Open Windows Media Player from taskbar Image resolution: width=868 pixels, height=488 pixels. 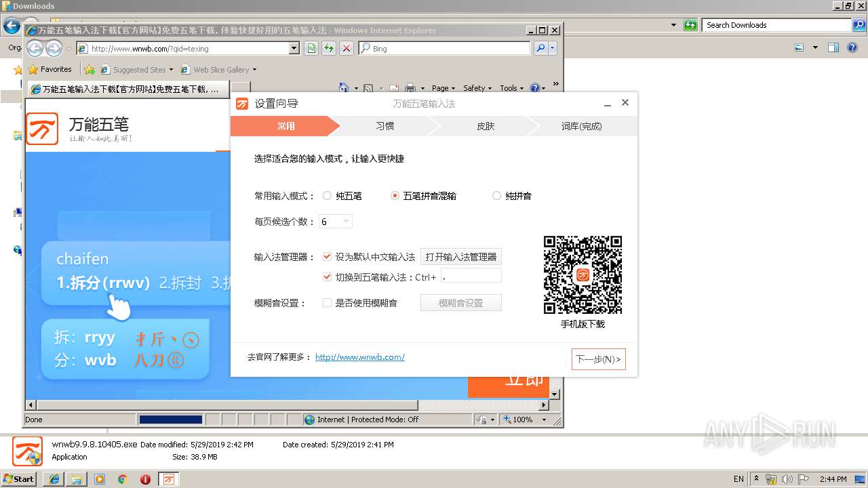click(100, 479)
